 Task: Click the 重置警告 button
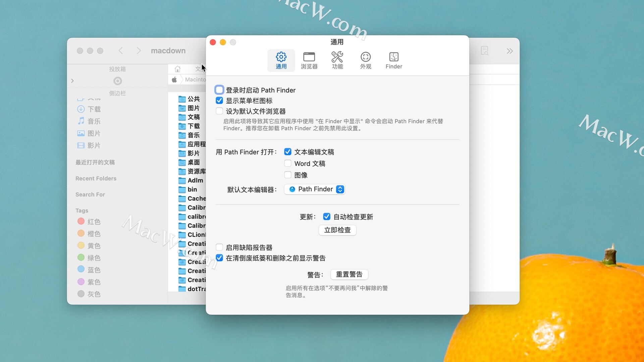click(x=349, y=275)
